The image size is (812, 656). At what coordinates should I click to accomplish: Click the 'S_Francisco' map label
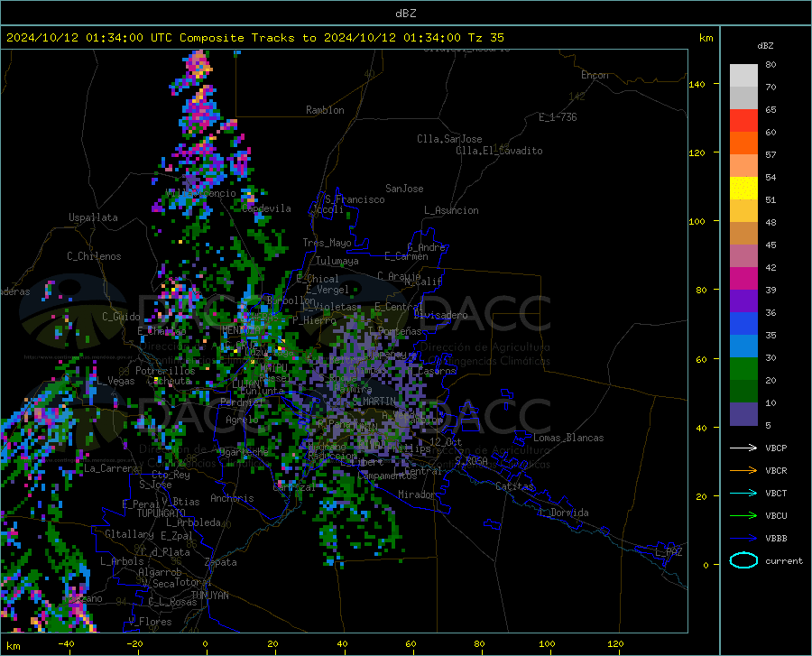(x=355, y=199)
